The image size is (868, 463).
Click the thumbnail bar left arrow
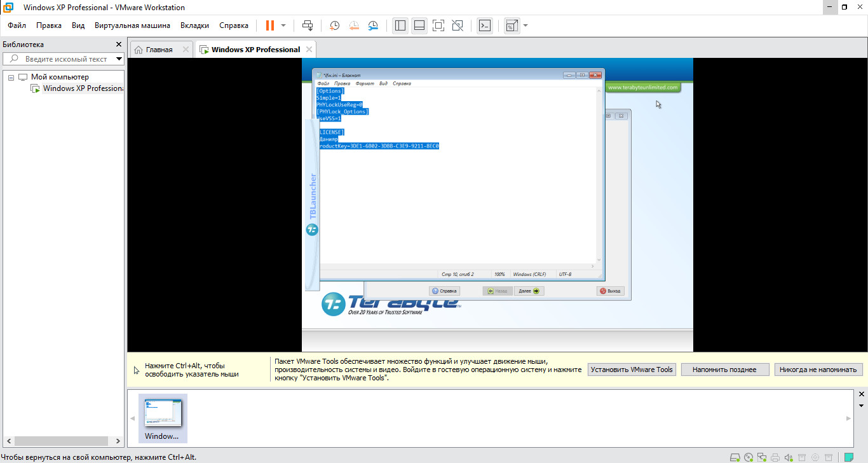(133, 418)
